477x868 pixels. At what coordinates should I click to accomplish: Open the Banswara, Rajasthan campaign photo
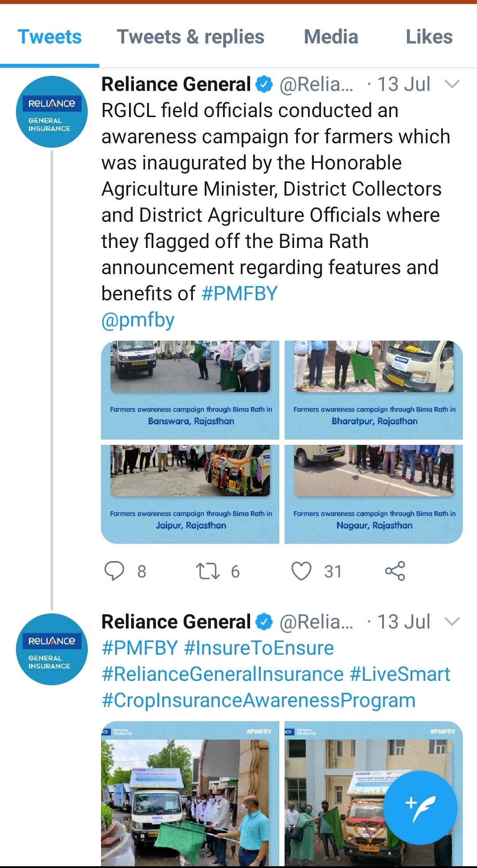pyautogui.click(x=190, y=390)
